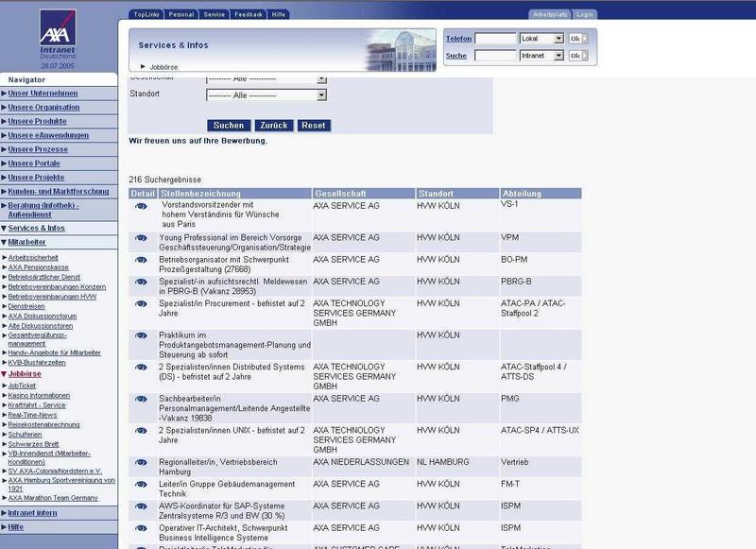756x549 pixels.
Task: Expand Unsere Organisation menu
Action: click(x=43, y=108)
